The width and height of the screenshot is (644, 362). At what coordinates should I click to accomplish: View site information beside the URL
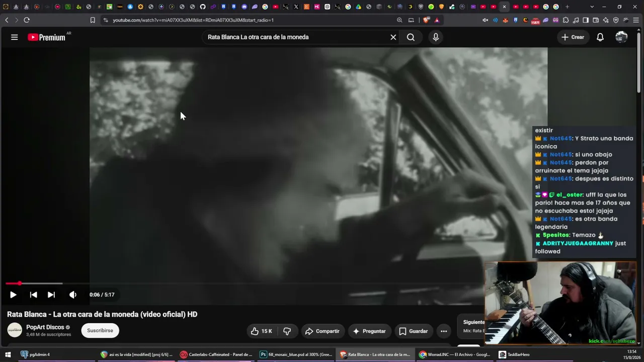pos(105,20)
